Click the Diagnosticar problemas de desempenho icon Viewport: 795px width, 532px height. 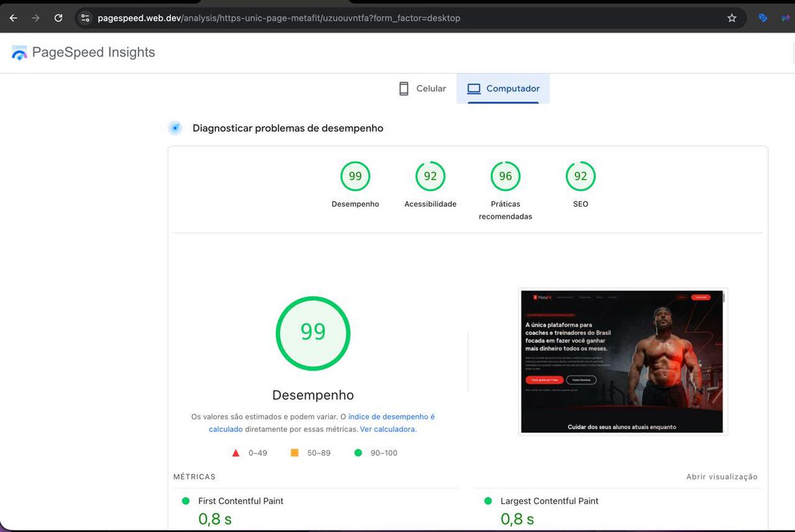click(175, 127)
